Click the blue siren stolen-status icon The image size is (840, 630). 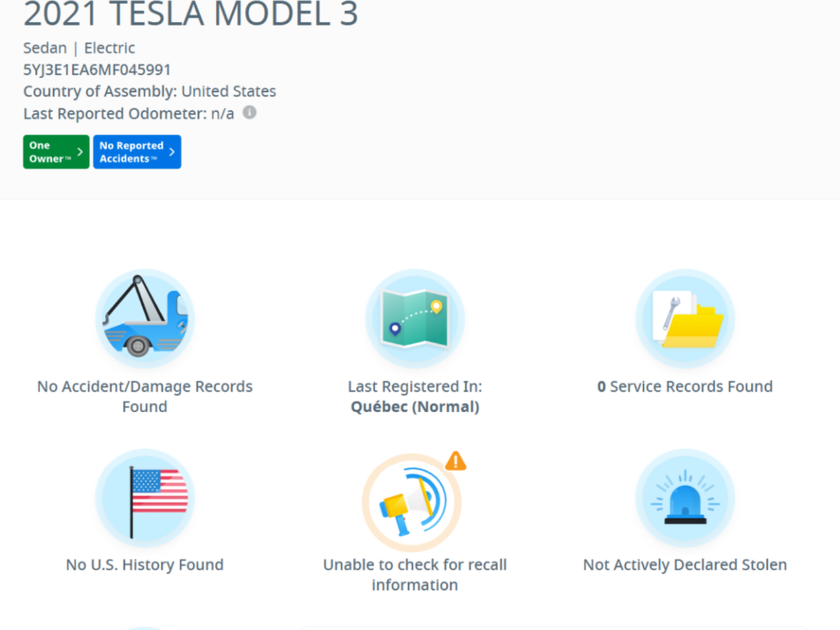tap(685, 499)
